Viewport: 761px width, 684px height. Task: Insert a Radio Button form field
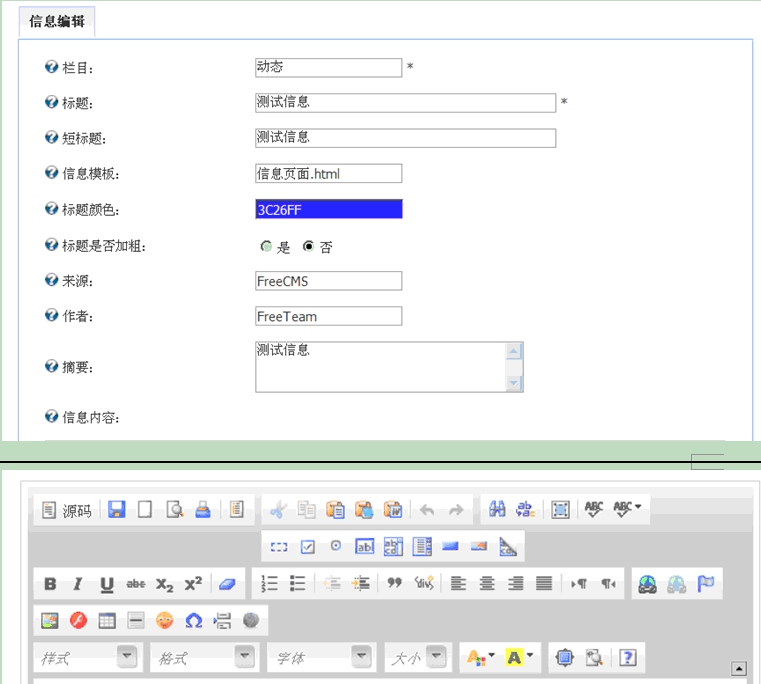[x=336, y=546]
